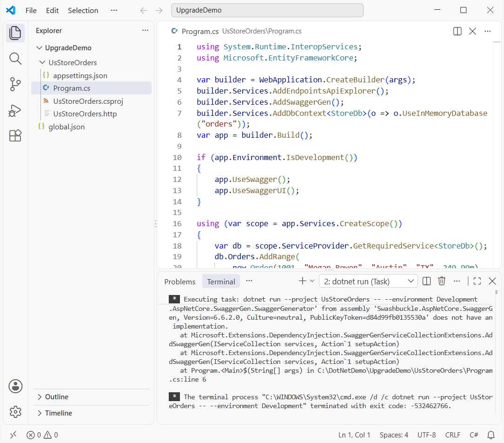Collapse the UpgradeDemo root folder
The image size is (504, 443).
tap(39, 47)
